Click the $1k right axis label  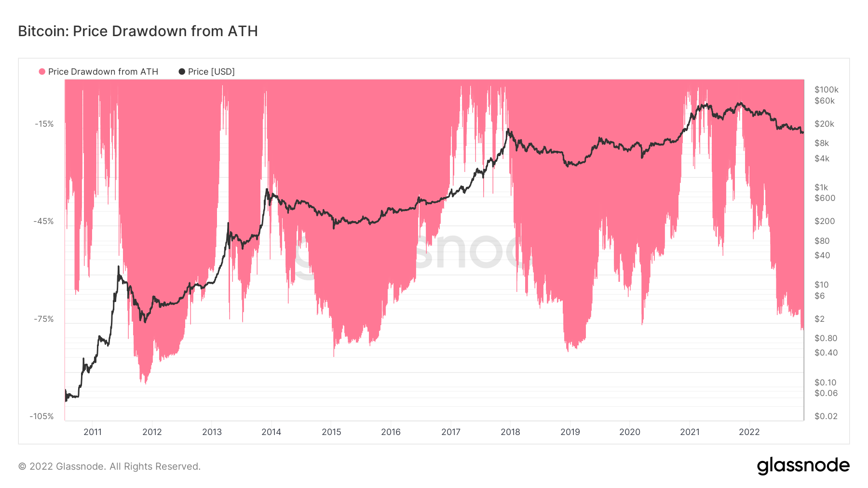821,187
